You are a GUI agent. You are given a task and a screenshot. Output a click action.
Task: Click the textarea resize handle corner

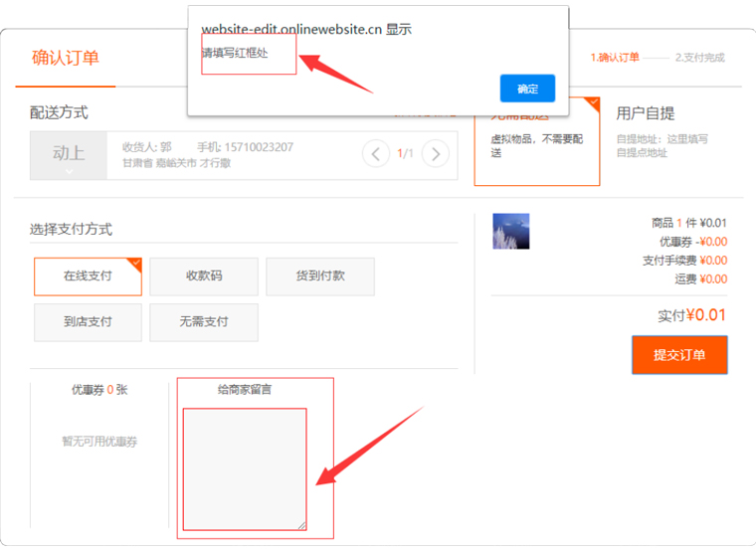tap(302, 525)
